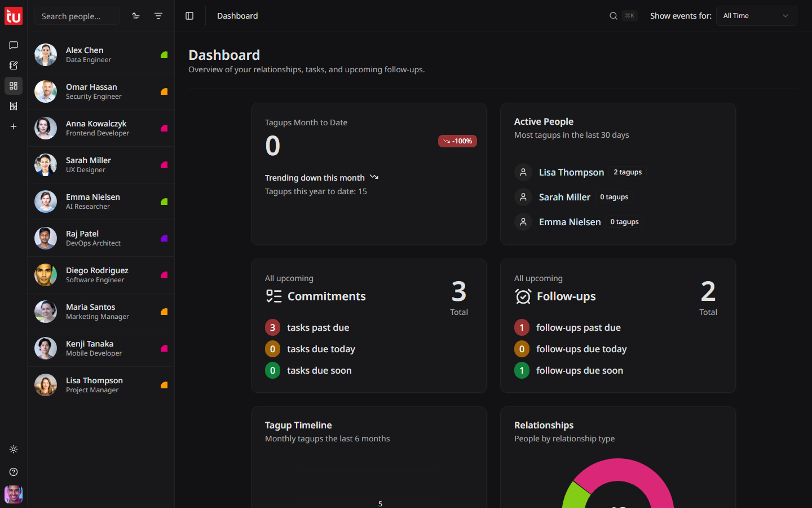The height and width of the screenshot is (508, 812).
Task: Click the plus add icon in sidebar
Action: click(x=14, y=126)
